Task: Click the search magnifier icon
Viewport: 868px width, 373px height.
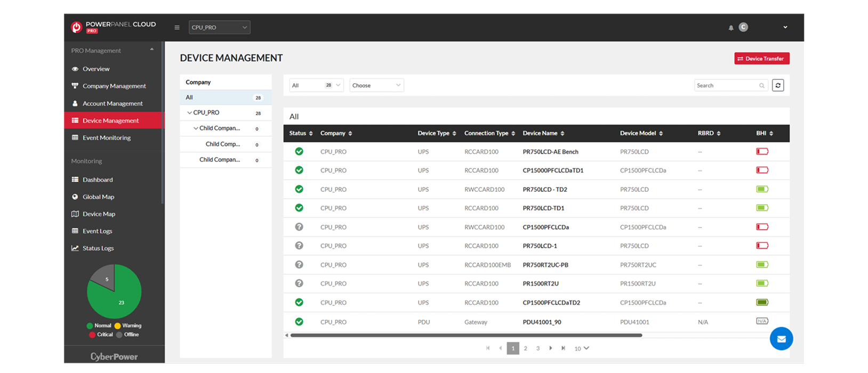Action: [762, 86]
